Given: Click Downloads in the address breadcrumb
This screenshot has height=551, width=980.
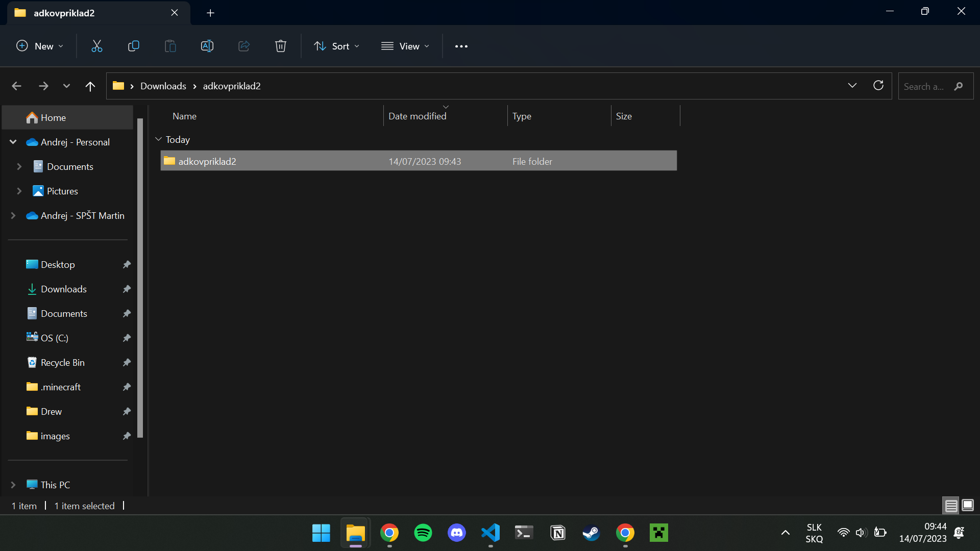Looking at the screenshot, I should point(163,86).
